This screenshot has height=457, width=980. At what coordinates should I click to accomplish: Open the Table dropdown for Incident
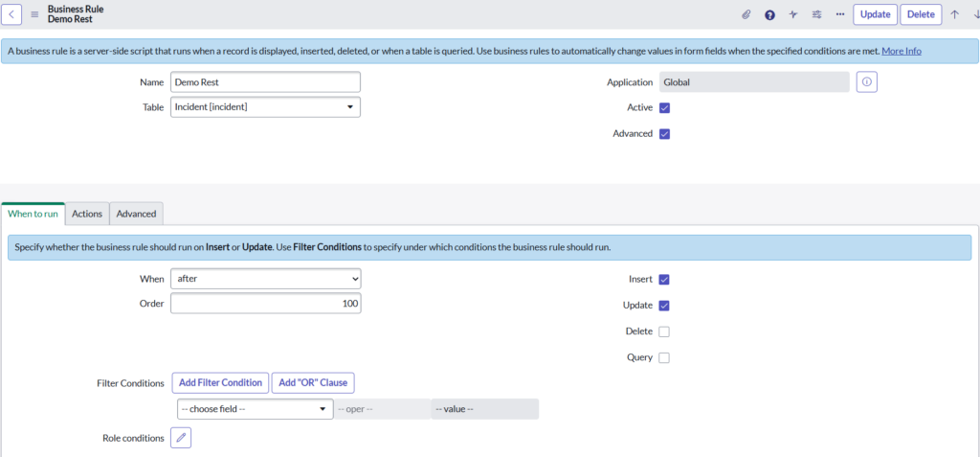coord(265,107)
